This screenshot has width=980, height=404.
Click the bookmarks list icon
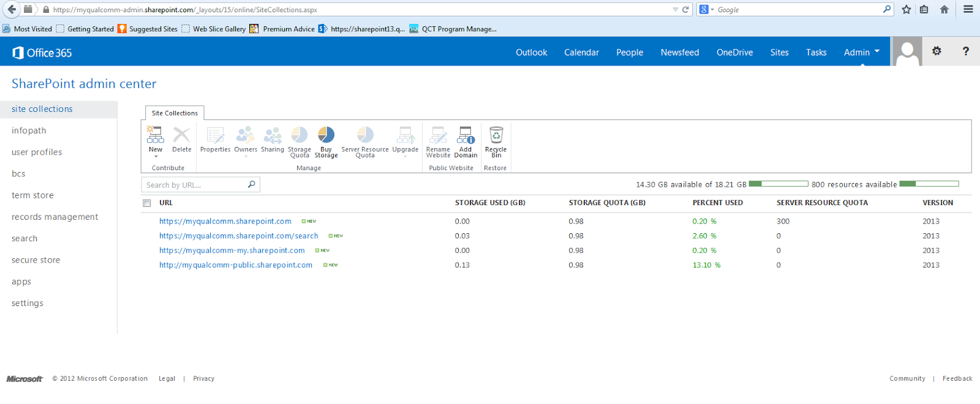click(924, 9)
